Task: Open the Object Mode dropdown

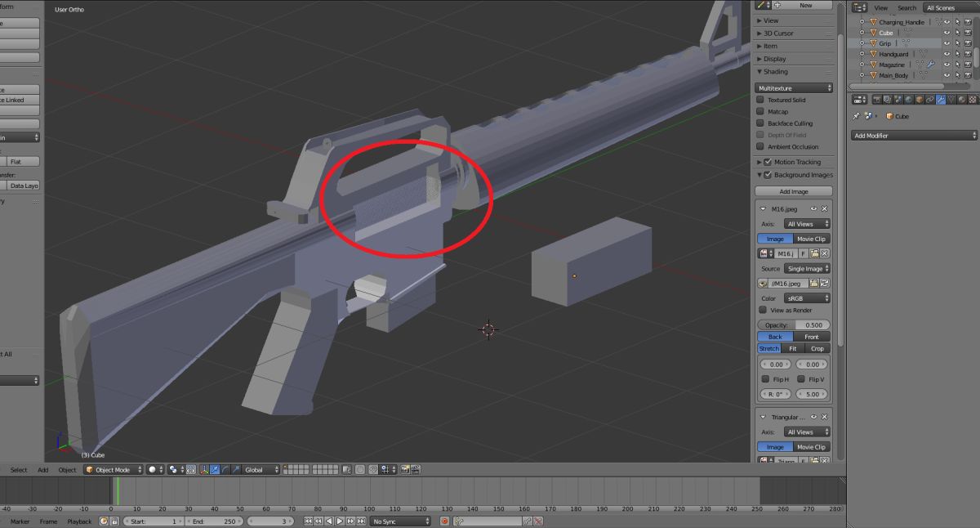Action: 113,470
